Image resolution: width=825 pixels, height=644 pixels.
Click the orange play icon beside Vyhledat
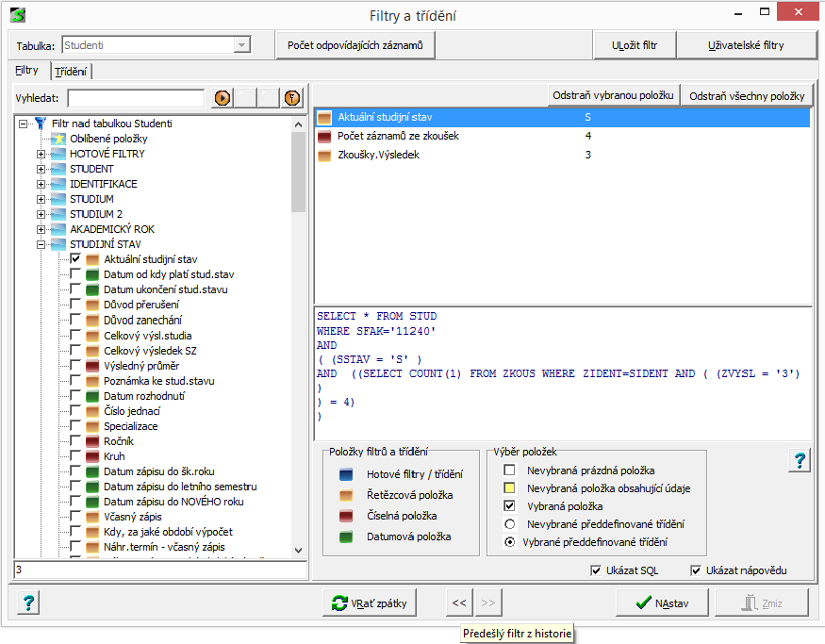click(223, 98)
